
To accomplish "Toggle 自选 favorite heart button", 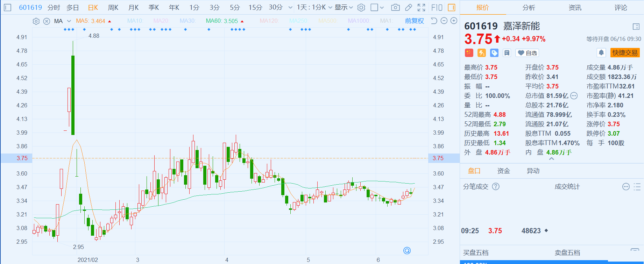I will point(527,53).
